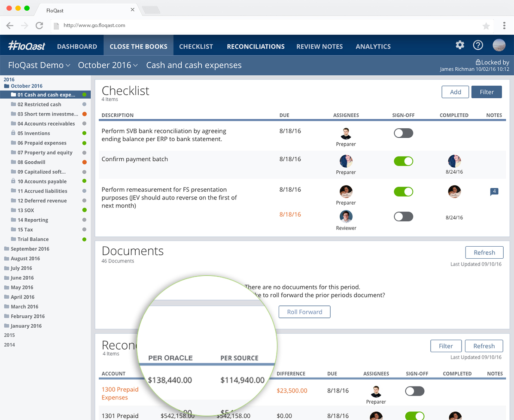This screenshot has width=514, height=420.
Task: Open the October 2016 period dropdown
Action: (x=108, y=65)
